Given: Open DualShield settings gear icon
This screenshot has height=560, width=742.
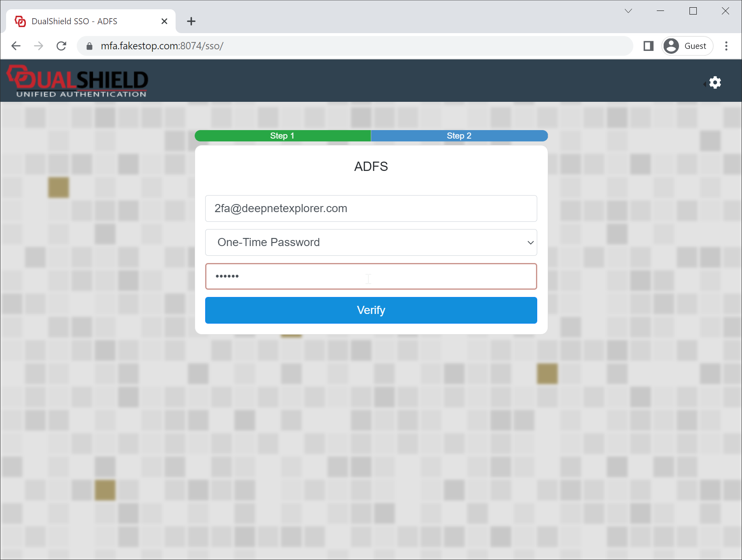Looking at the screenshot, I should click(x=715, y=82).
